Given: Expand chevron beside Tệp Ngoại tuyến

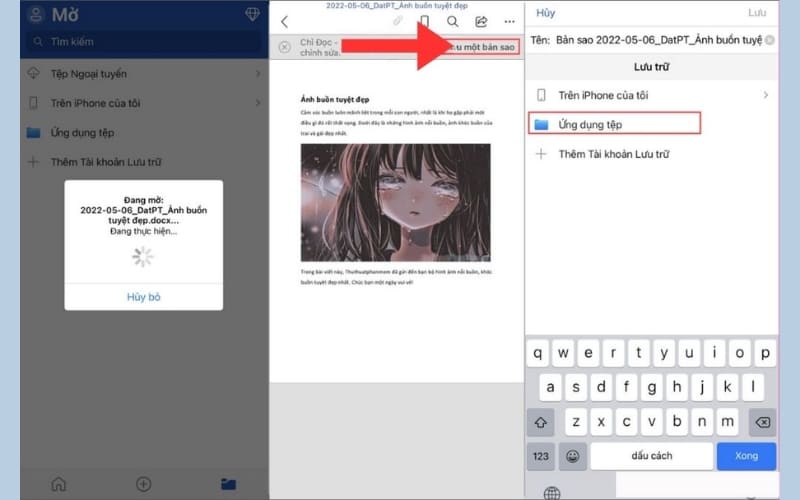Looking at the screenshot, I should click(x=258, y=73).
